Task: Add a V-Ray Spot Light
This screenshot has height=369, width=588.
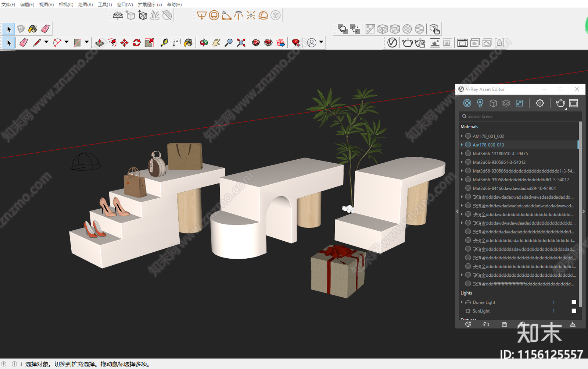Action: (x=226, y=15)
